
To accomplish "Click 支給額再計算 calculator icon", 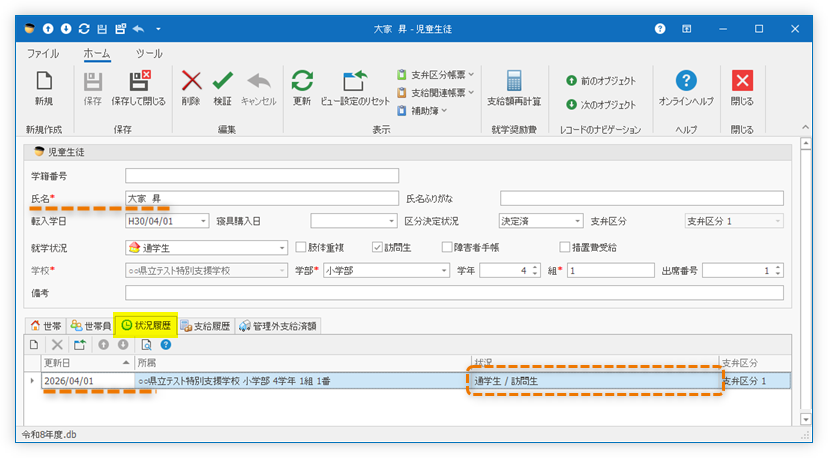I will pos(514,81).
